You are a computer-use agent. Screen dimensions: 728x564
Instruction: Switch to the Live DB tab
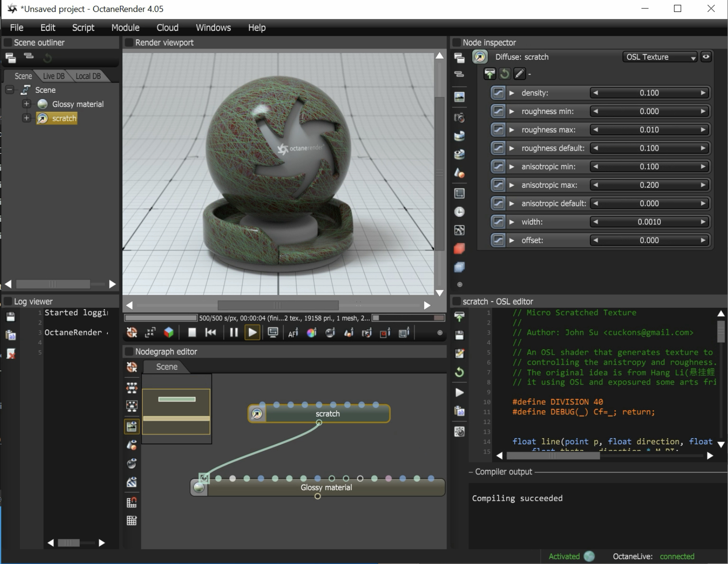coord(54,76)
